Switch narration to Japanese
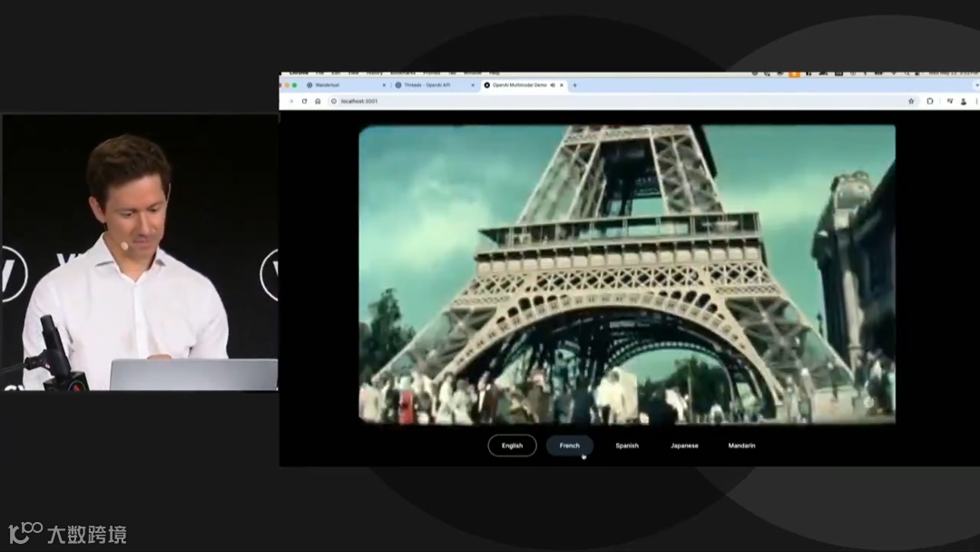The image size is (980, 552). (684, 446)
